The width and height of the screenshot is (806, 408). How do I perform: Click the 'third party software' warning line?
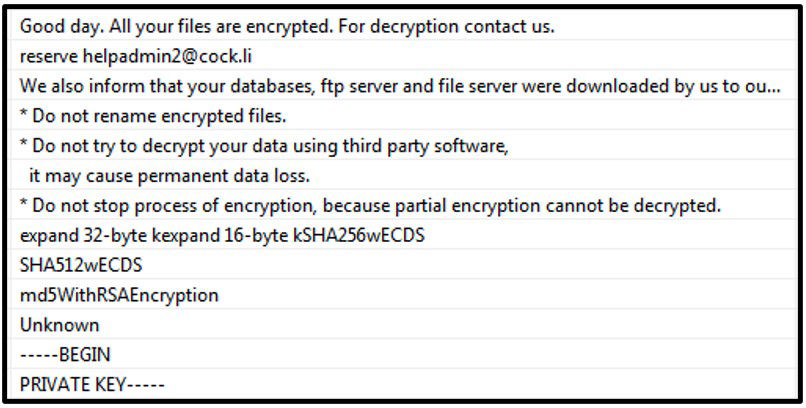(x=403, y=145)
